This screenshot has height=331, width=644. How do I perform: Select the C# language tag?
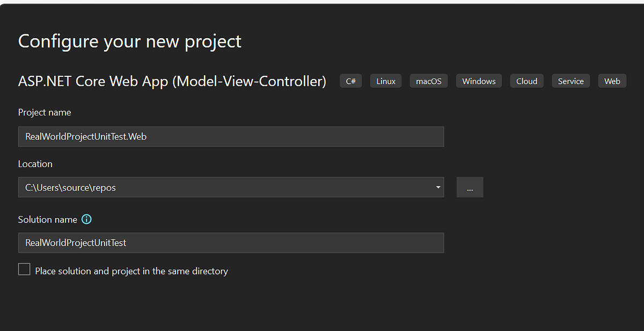coord(350,81)
